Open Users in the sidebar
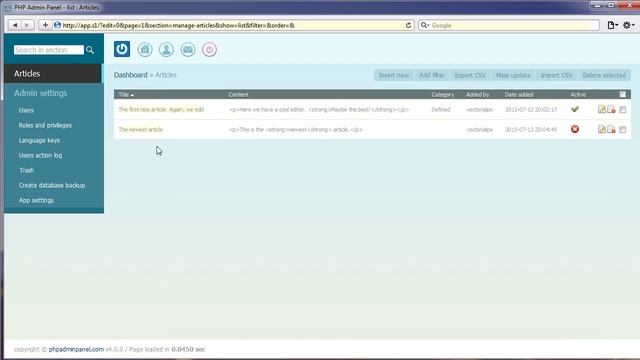The image size is (640, 360). point(26,110)
